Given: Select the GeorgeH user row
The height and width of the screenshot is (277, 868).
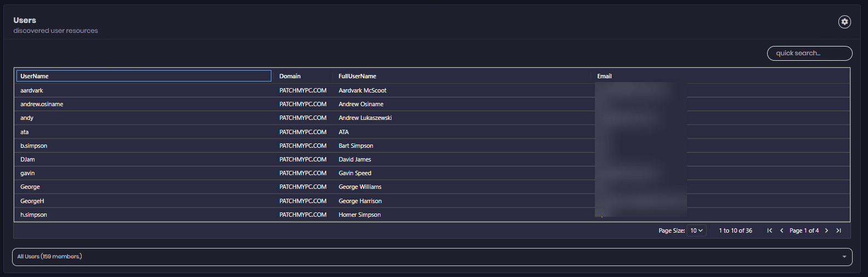Looking at the screenshot, I should (x=32, y=201).
